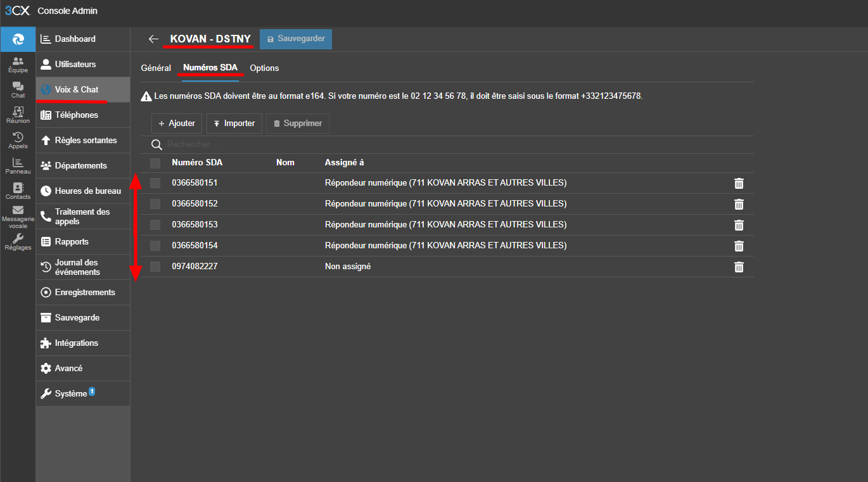Select Voix & Chat menu item
Image resolution: width=868 pixels, height=482 pixels.
pyautogui.click(x=83, y=90)
